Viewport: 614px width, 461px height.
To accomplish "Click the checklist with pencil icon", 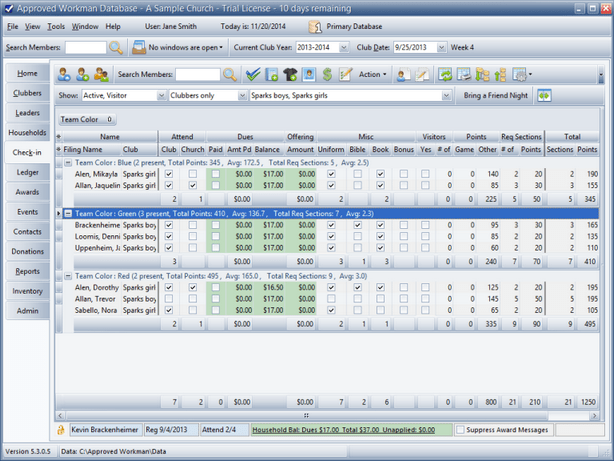I will click(x=345, y=74).
